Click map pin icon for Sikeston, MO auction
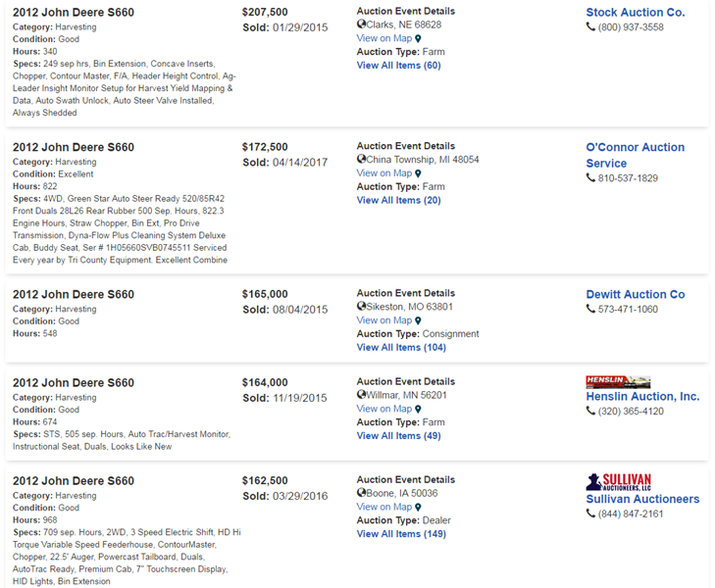715x588 pixels. pos(418,320)
